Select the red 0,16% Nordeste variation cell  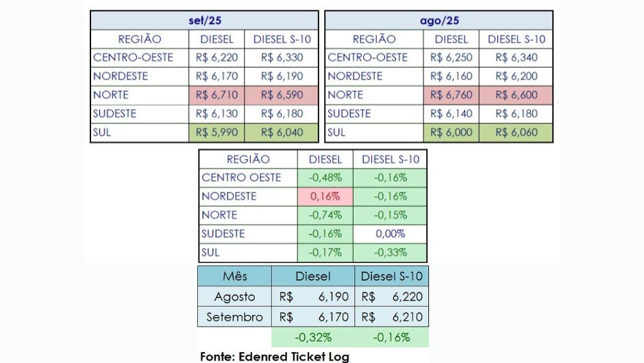tap(325, 197)
